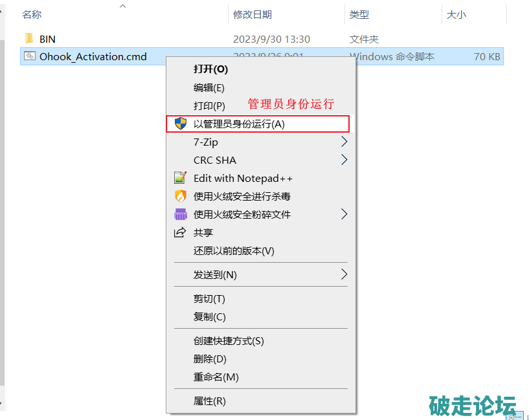Choose 属性(R) at the menu bottom
The height and width of the screenshot is (420, 529).
[x=210, y=401]
